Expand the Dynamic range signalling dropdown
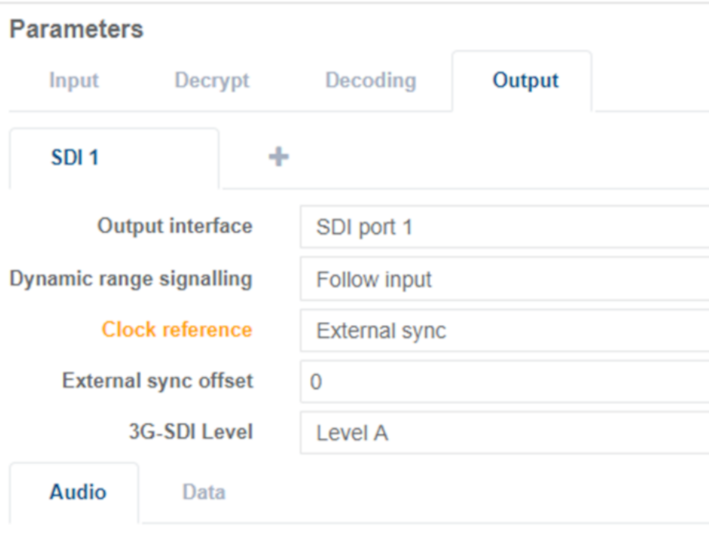Image resolution: width=709 pixels, height=541 pixels. (504, 279)
